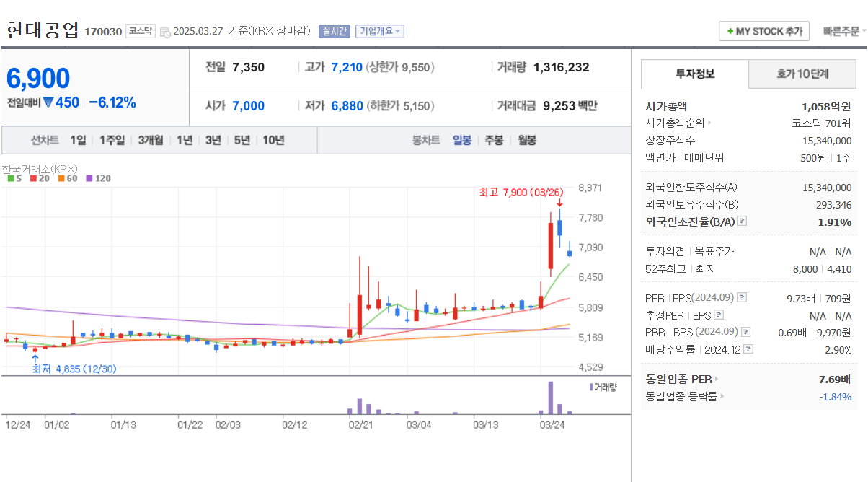Click 동일업종 등락률 value -1.84%
Screen dimensions: 868x482
835,396
